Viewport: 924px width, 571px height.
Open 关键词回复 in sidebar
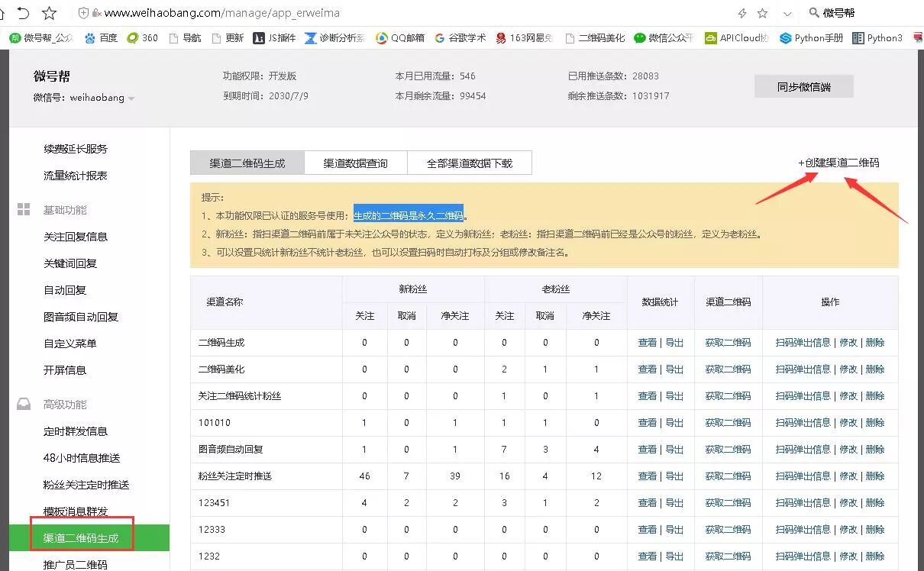70,263
